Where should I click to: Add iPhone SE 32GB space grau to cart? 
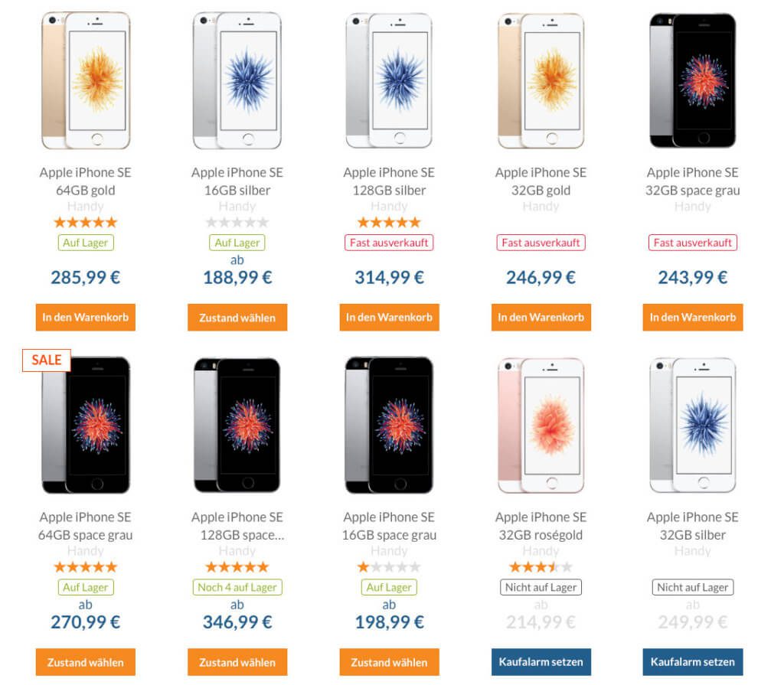pyautogui.click(x=693, y=317)
